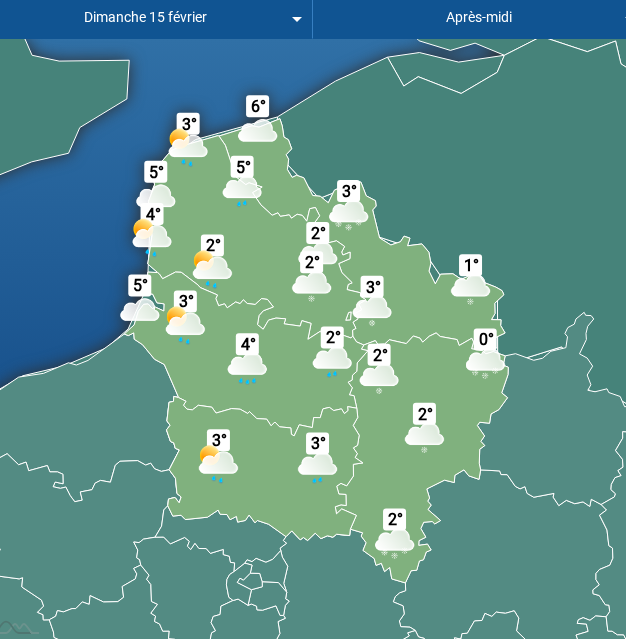Select the 5° cloudy marker directly above the 4° coastal marker

pyautogui.click(x=156, y=183)
